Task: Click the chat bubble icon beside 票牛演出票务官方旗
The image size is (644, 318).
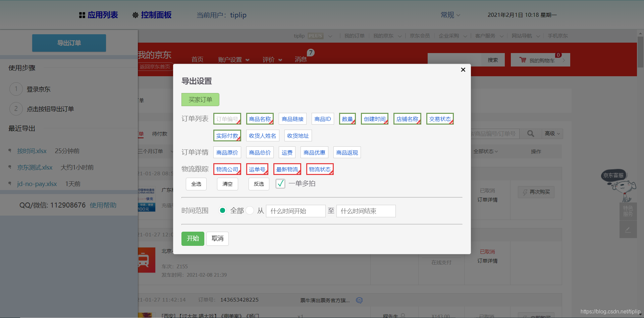Action: 359,300
